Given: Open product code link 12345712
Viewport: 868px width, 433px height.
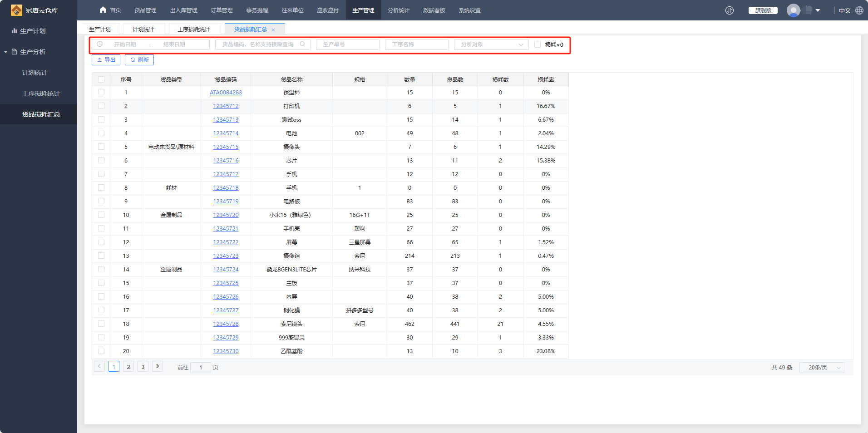Looking at the screenshot, I should coord(226,106).
